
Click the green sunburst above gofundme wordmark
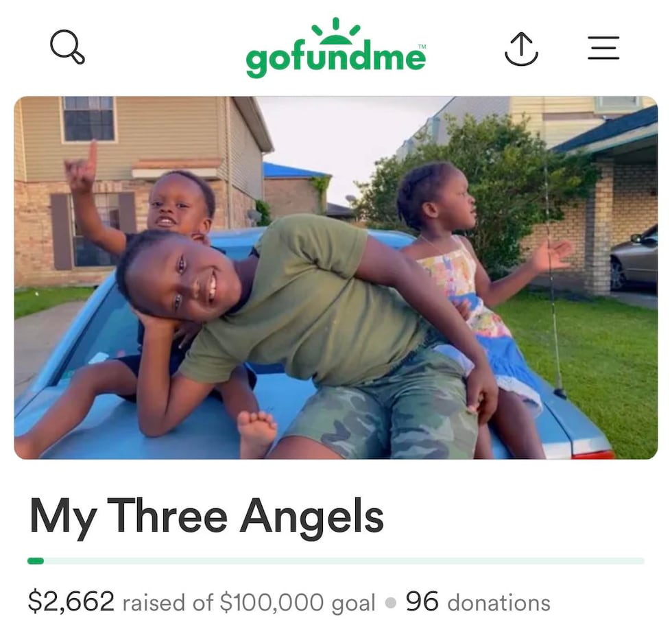click(336, 31)
